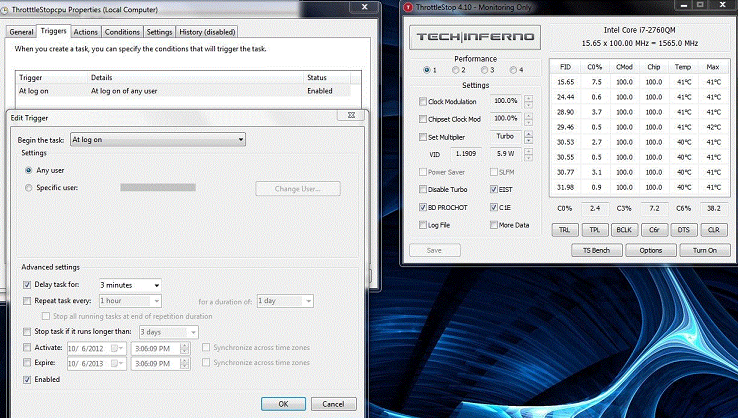738x418 pixels.
Task: Select Performance profile 4 in ThrottleStop
Action: click(513, 70)
